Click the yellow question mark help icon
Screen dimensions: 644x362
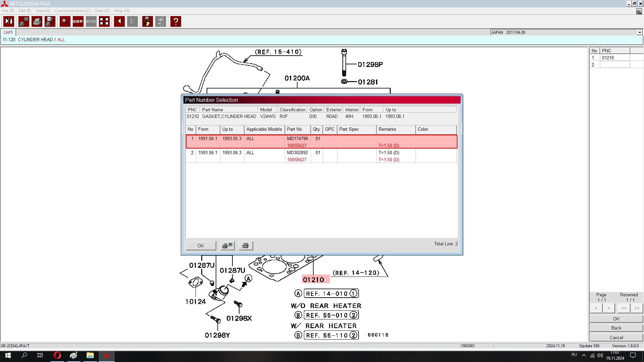coord(175,21)
